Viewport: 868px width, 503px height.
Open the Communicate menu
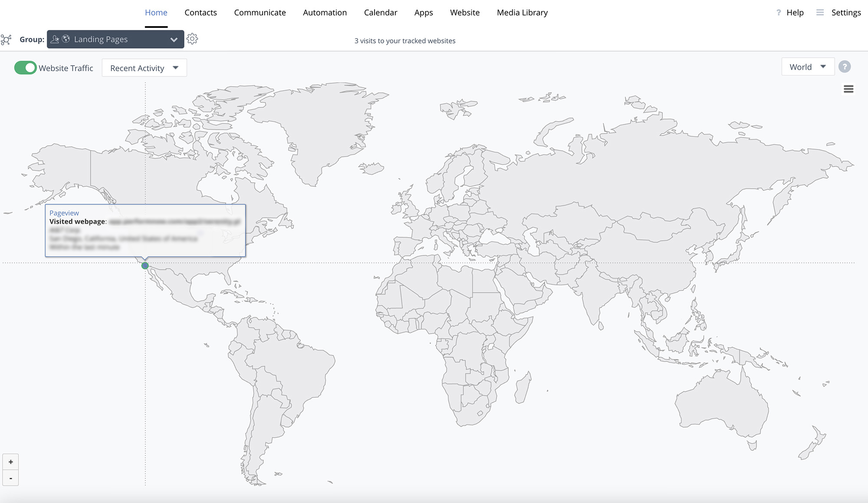pos(260,13)
